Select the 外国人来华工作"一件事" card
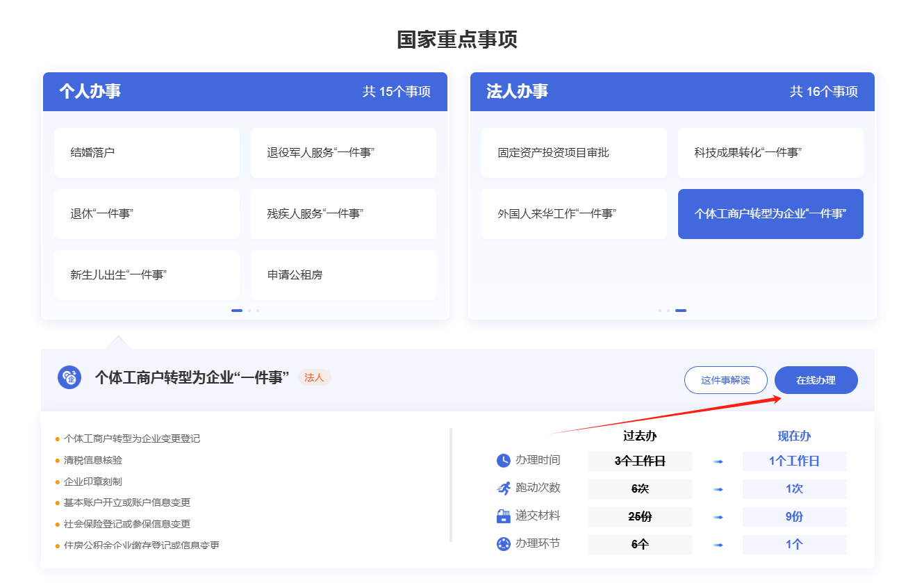 tap(574, 214)
